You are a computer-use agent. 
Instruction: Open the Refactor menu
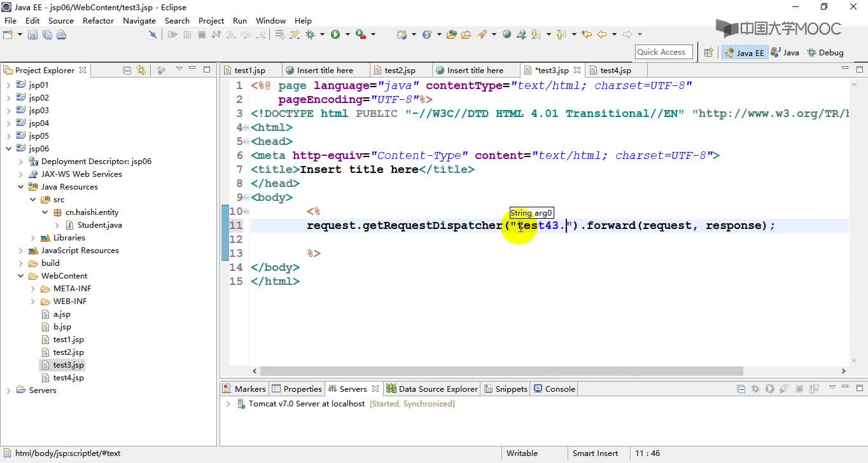(98, 20)
